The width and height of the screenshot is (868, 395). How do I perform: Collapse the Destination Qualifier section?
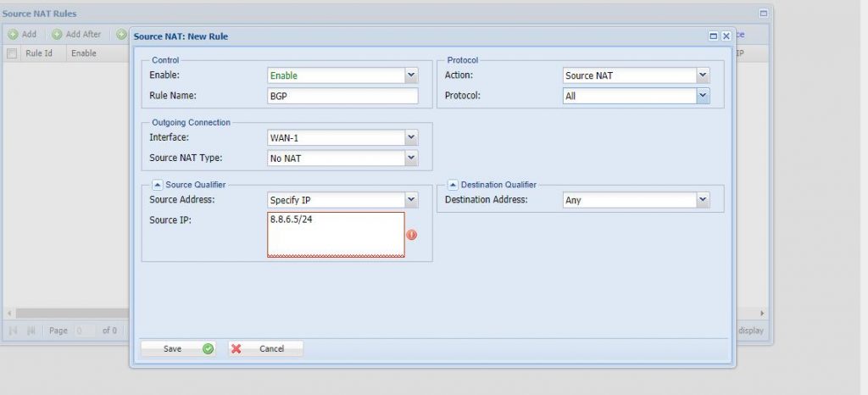[453, 185]
